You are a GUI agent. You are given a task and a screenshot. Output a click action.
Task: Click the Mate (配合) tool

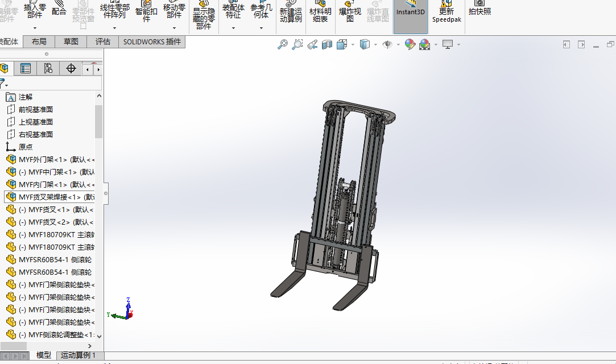click(x=59, y=8)
